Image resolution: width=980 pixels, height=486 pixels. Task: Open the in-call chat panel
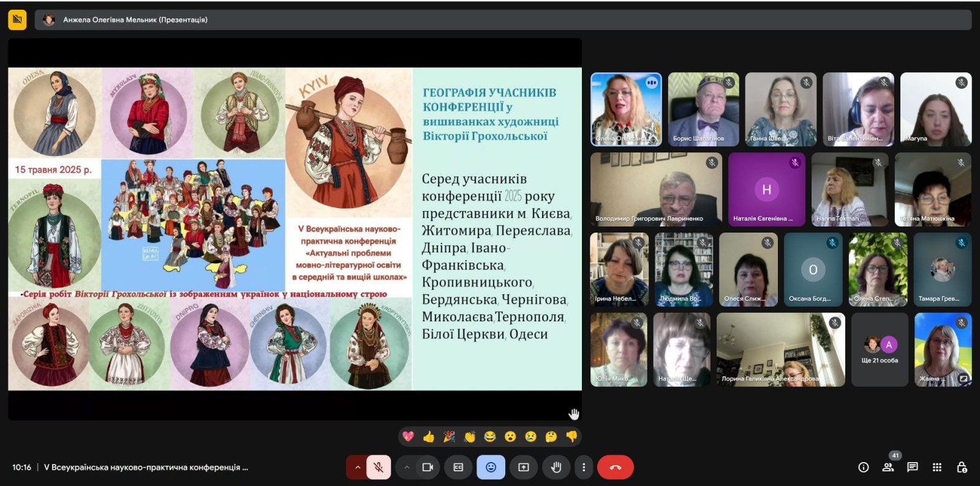coord(913,467)
